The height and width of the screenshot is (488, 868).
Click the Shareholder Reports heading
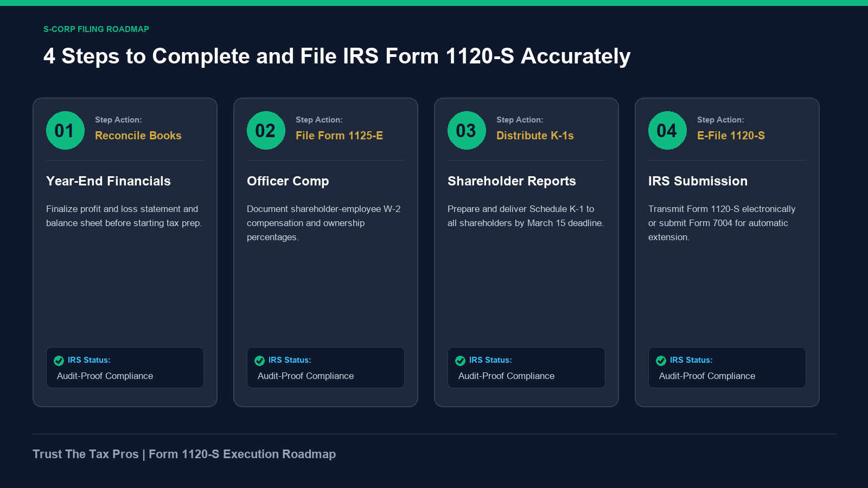[x=512, y=181]
